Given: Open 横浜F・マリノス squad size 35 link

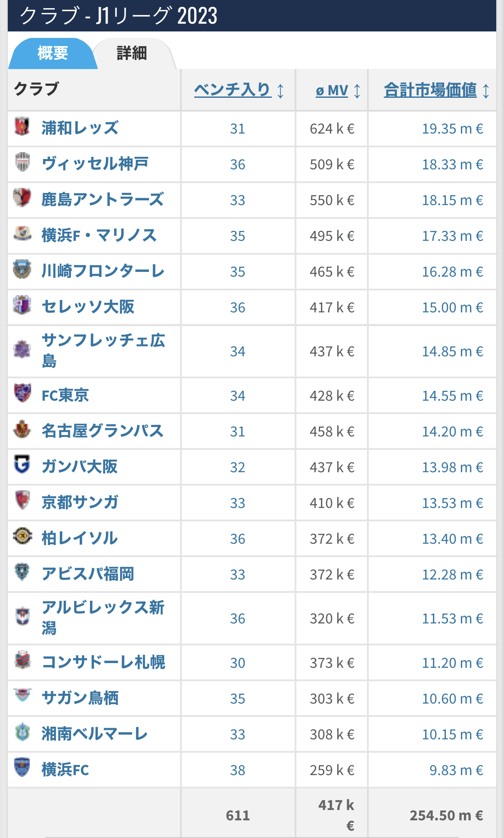Looking at the screenshot, I should [x=238, y=236].
